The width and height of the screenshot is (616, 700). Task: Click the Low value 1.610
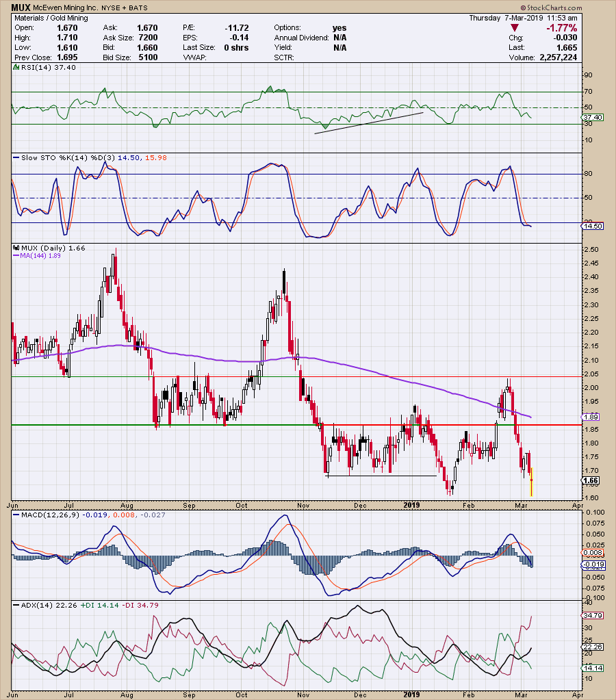pyautogui.click(x=67, y=47)
